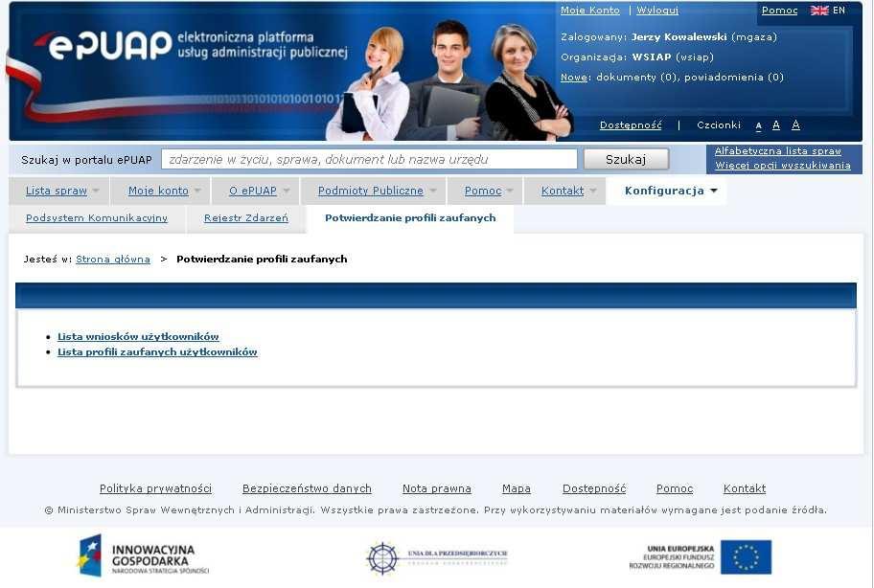874x588 pixels.
Task: Open the Dostępność footer link
Action: coord(594,489)
